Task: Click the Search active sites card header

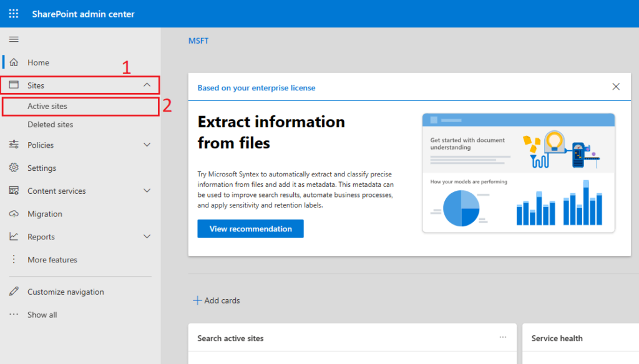Action: click(x=230, y=338)
